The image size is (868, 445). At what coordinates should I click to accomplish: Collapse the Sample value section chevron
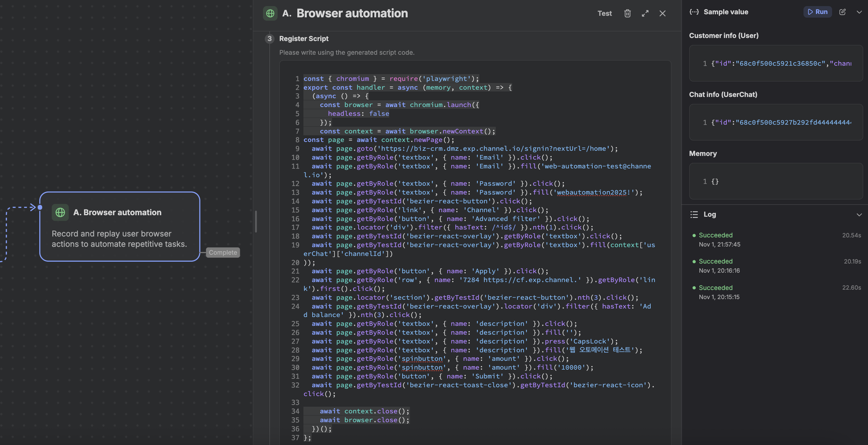tap(859, 12)
